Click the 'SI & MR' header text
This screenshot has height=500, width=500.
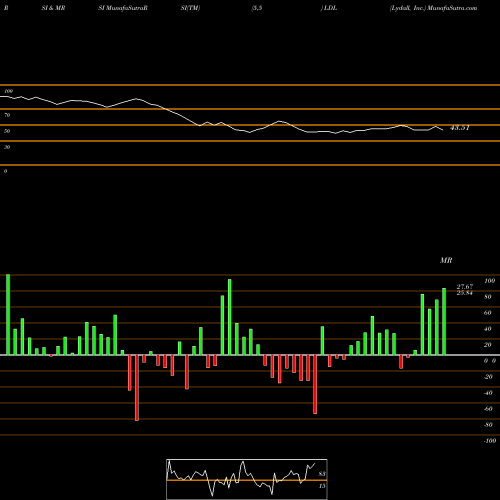(53, 8)
